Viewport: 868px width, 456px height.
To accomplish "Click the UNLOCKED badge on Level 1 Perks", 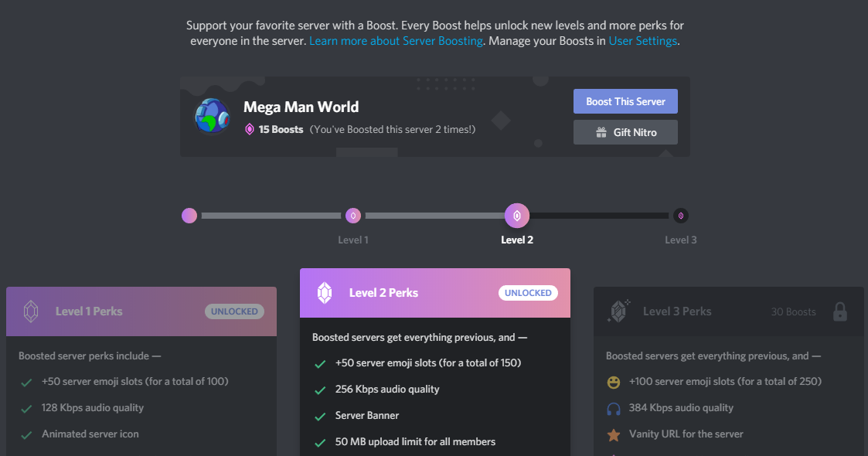I will tap(234, 311).
